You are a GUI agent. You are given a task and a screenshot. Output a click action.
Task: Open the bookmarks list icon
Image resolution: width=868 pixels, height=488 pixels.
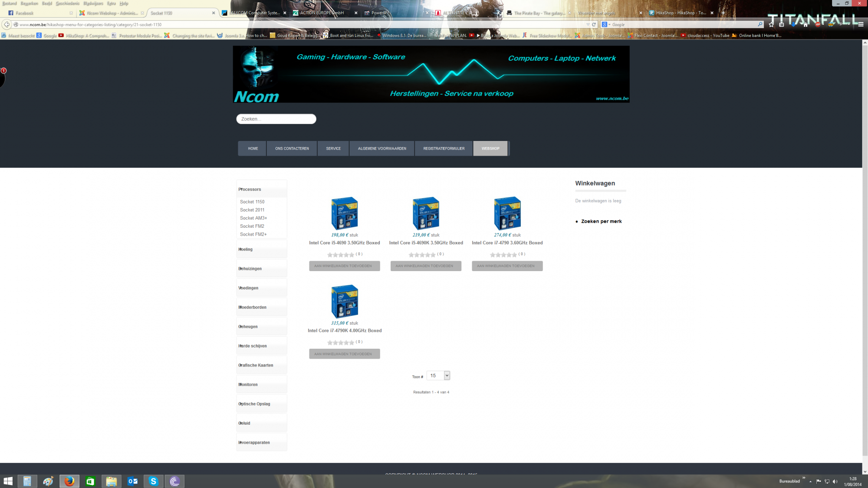[x=782, y=25]
